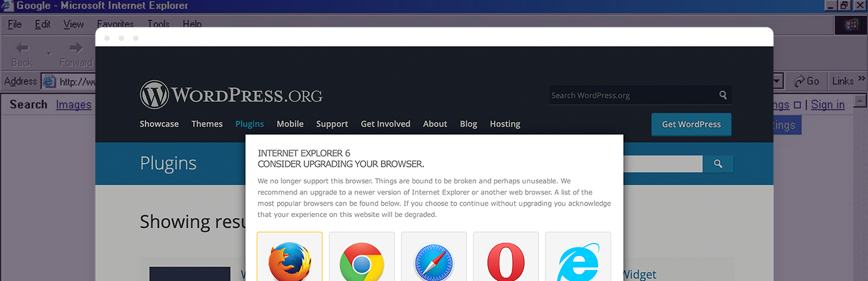Viewport: 868px width, 281px height.
Task: Click the Images link on Google page
Action: tap(74, 105)
